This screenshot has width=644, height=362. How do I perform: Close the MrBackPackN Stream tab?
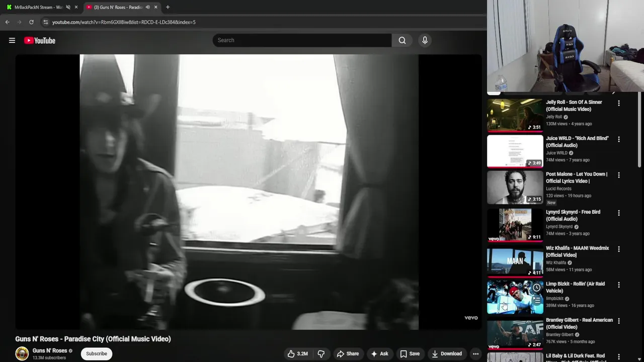pyautogui.click(x=76, y=7)
